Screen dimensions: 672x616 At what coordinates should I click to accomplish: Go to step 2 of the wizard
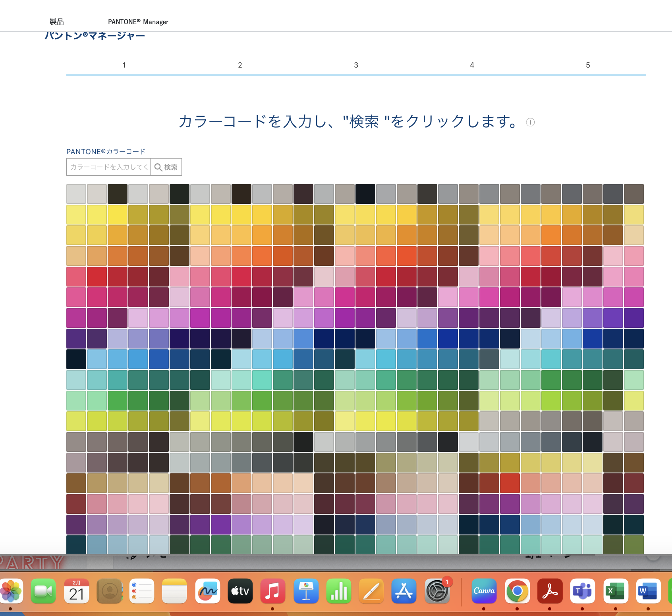tap(240, 65)
